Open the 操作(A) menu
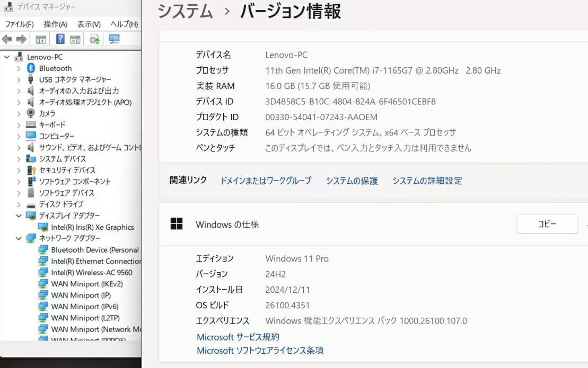588x368 pixels. pos(55,24)
